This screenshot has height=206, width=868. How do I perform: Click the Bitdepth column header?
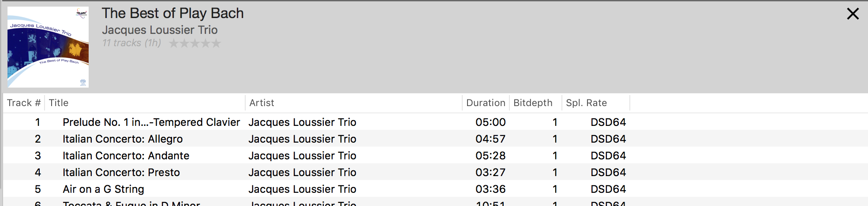pos(535,103)
